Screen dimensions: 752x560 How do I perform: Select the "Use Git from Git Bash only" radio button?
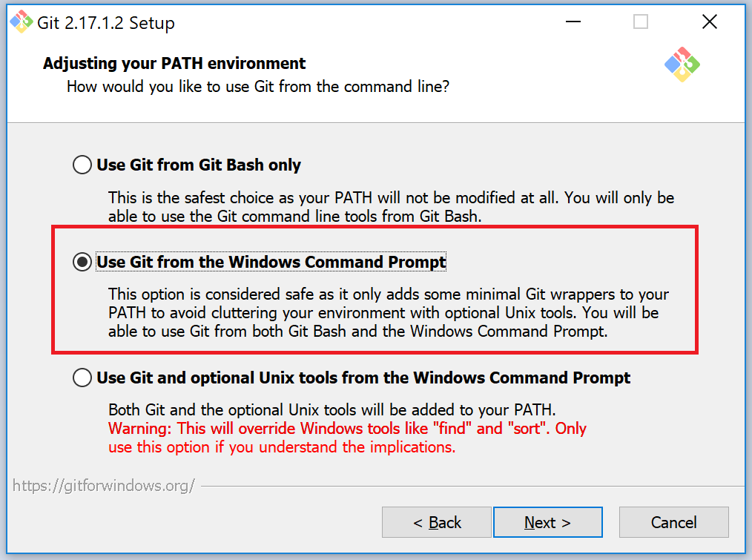(x=82, y=165)
